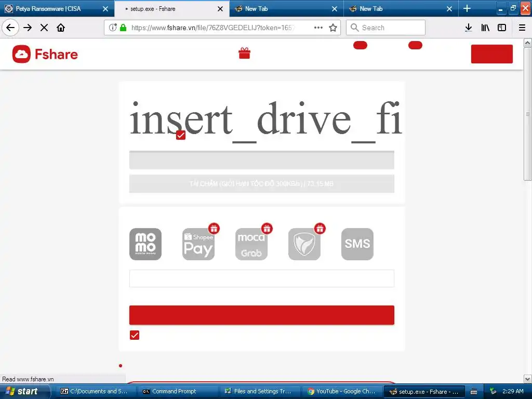This screenshot has height=399, width=532.
Task: Click the second small red header pill
Action: [415, 45]
